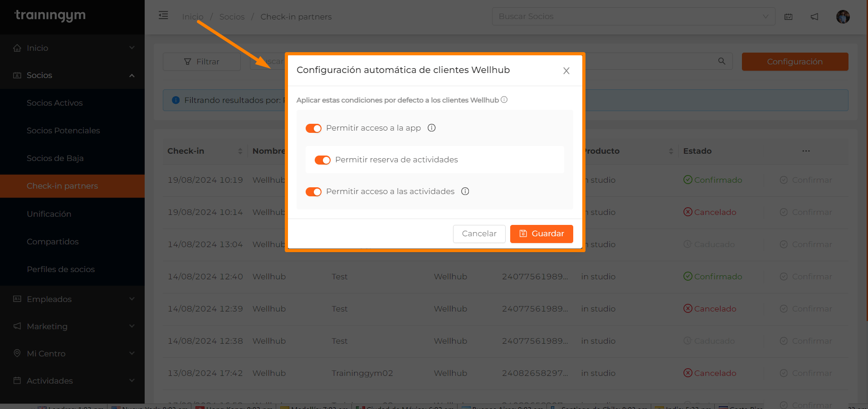Click the Mi Centro location pin icon
This screenshot has width=868, height=409.
coord(17,353)
